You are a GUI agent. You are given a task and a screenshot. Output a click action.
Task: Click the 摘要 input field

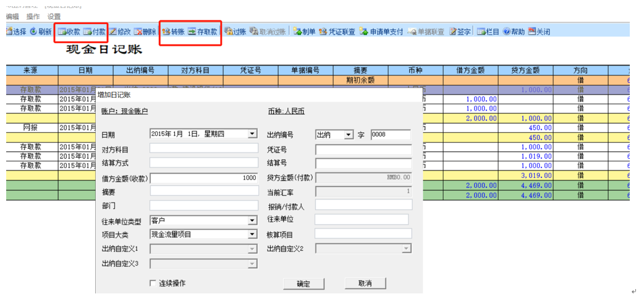204,191
